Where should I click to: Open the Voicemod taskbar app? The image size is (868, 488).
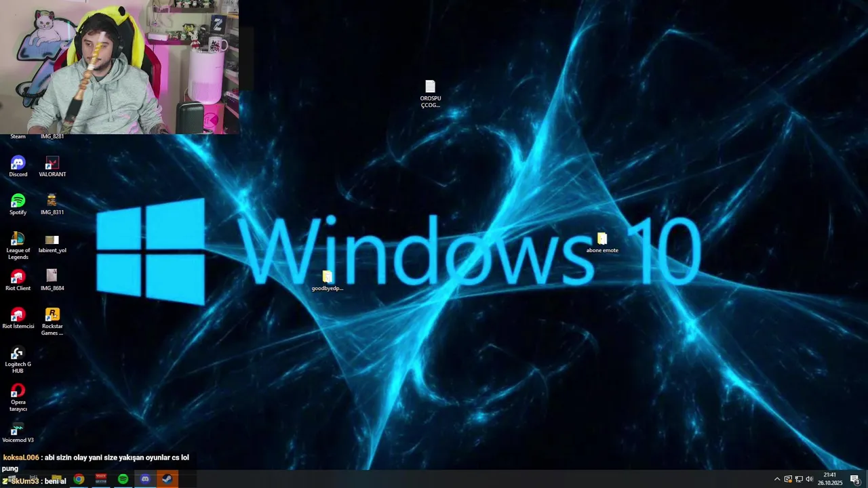click(x=101, y=479)
